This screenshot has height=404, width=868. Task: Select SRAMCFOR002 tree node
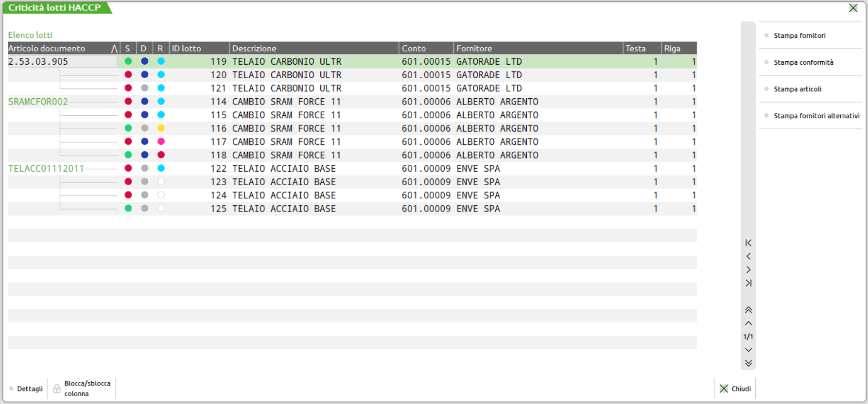tap(38, 102)
